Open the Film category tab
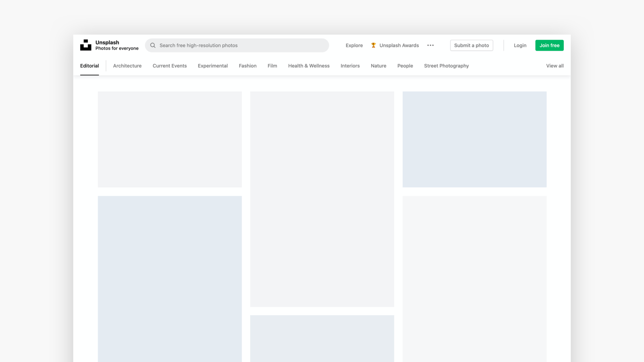644x362 pixels. coord(272,66)
